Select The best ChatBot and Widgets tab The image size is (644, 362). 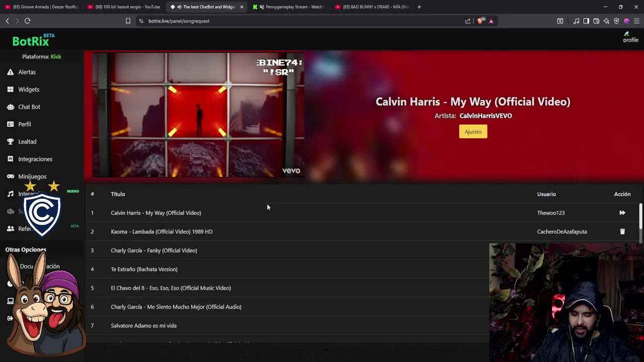coord(206,7)
